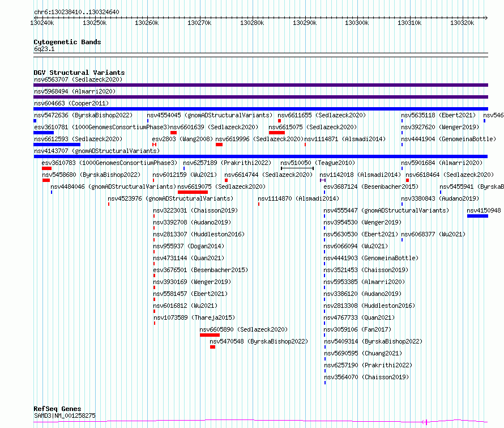Select nsv4441904 (GenomeinaBottle) label

(449, 139)
